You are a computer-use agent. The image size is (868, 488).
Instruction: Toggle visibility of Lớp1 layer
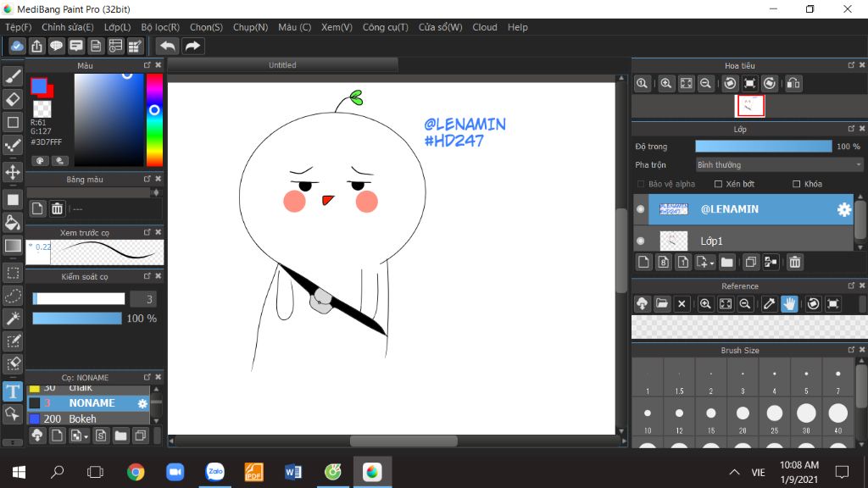click(641, 241)
